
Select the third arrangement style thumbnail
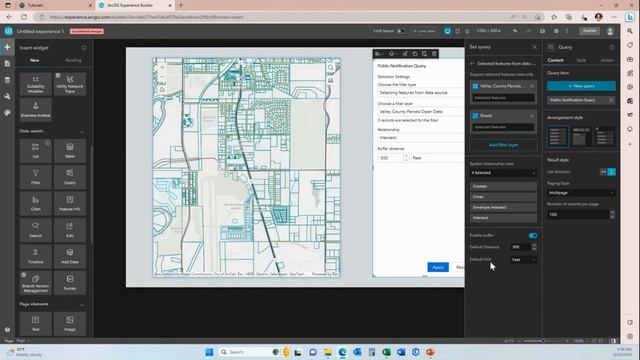(x=605, y=136)
